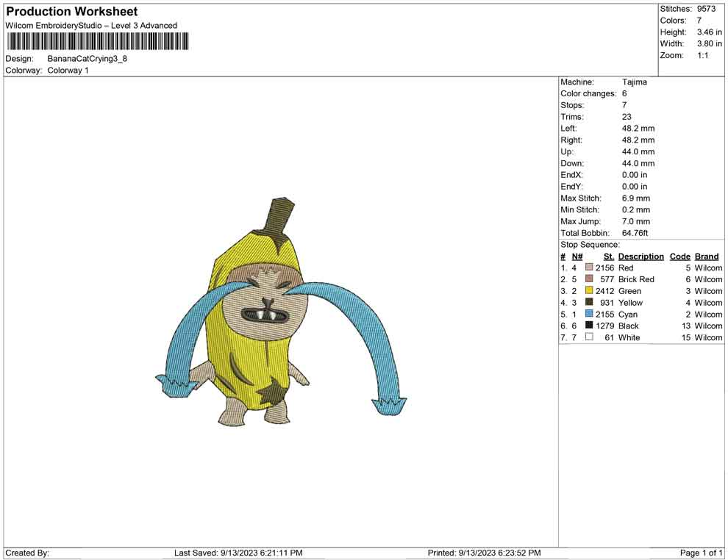Viewport: 728px width, 560px height.
Task: Click the barcode under the worksheet title
Action: 96,41
